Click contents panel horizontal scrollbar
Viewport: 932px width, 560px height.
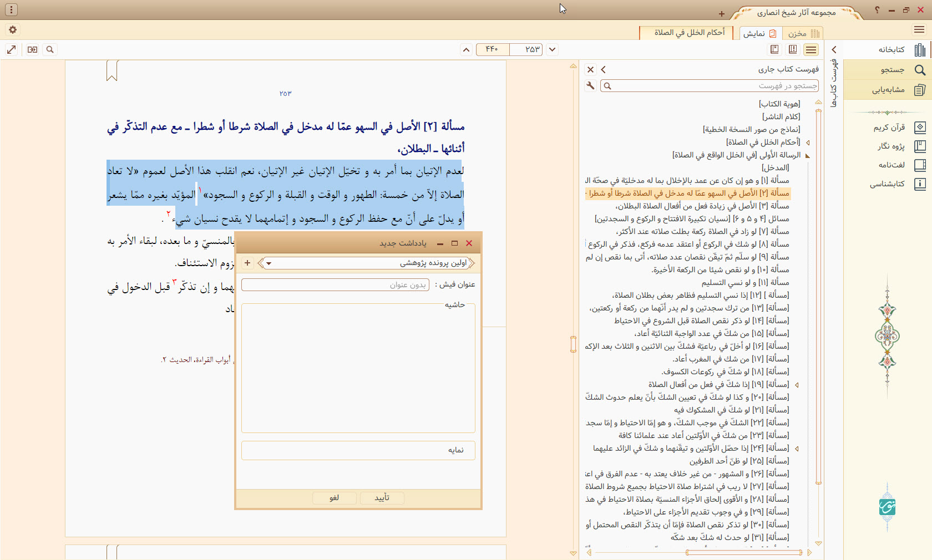[x=744, y=552]
